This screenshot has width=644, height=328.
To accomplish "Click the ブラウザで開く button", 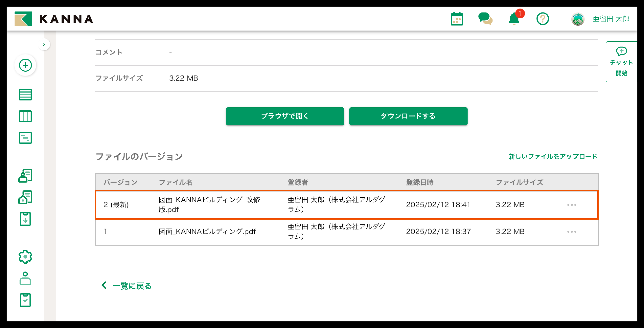I will [285, 116].
